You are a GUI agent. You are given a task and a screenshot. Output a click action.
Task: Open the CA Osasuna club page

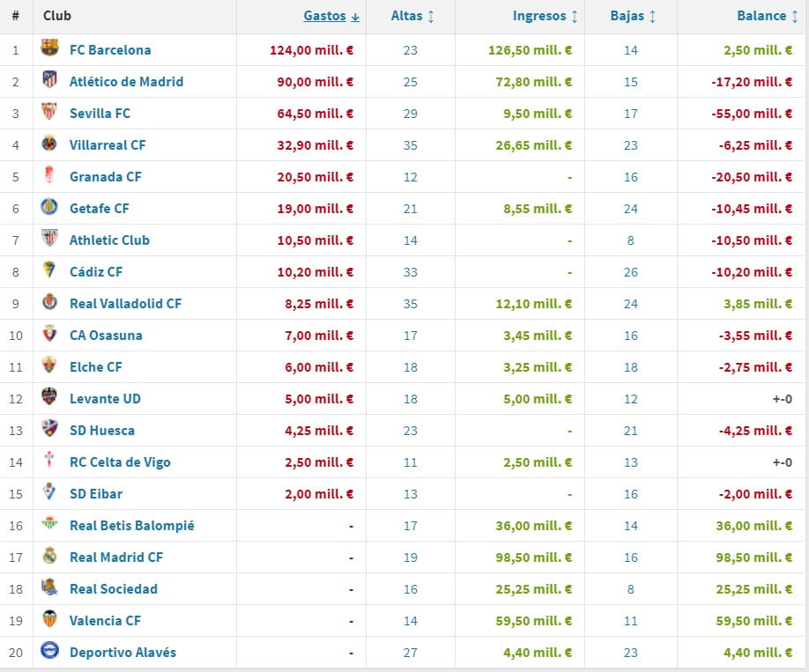click(106, 336)
